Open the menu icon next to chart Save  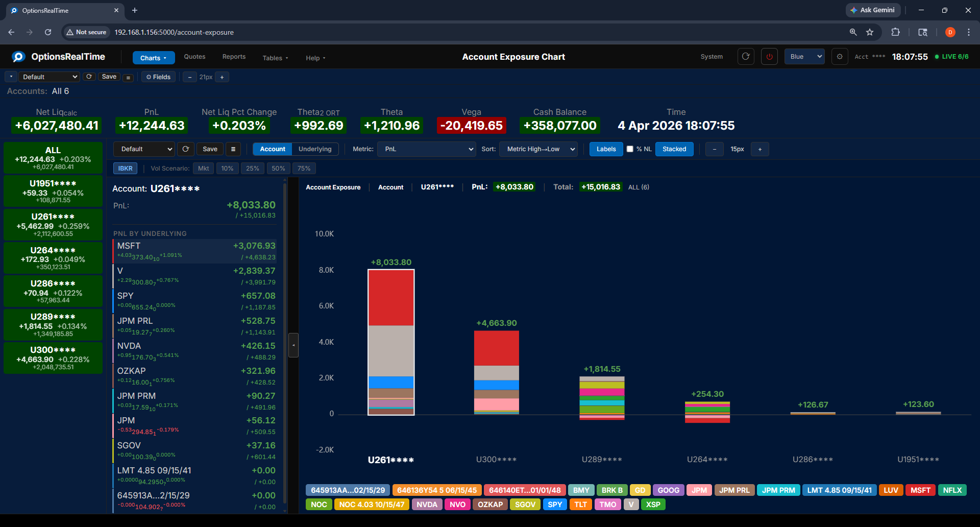(x=233, y=149)
